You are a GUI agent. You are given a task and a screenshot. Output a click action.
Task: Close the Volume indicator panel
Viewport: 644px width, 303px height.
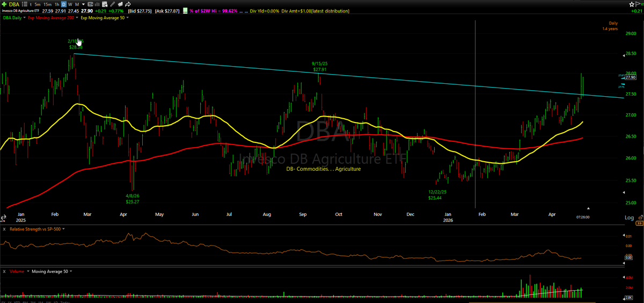[x=4, y=271]
